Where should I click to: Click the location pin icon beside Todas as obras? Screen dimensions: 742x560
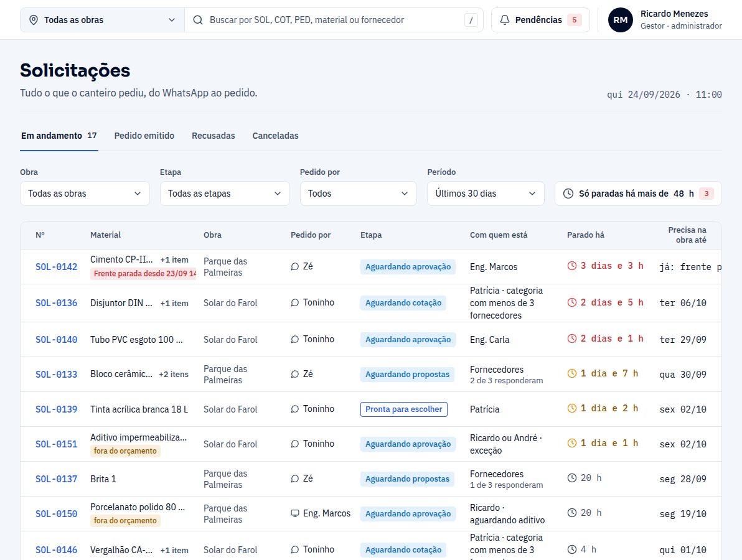[34, 20]
